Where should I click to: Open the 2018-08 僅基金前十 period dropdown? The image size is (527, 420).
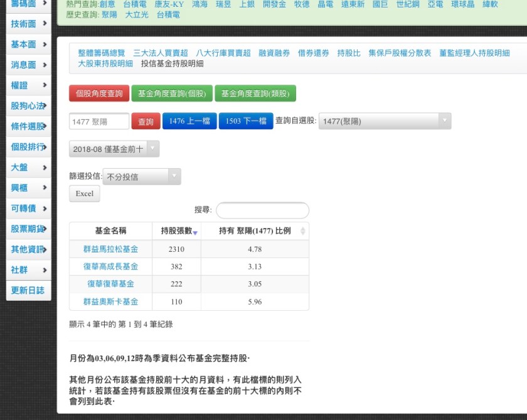pyautogui.click(x=114, y=149)
